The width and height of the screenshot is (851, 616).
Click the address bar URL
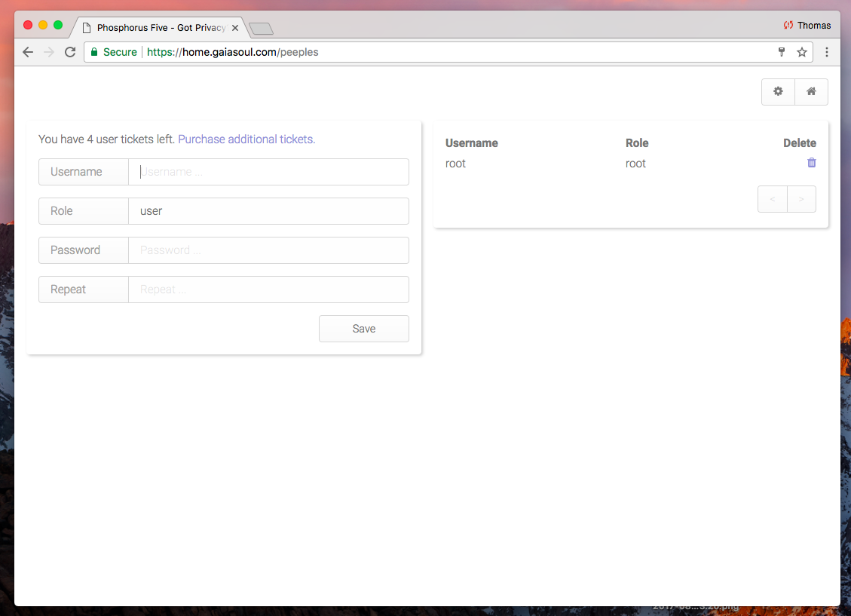point(233,52)
